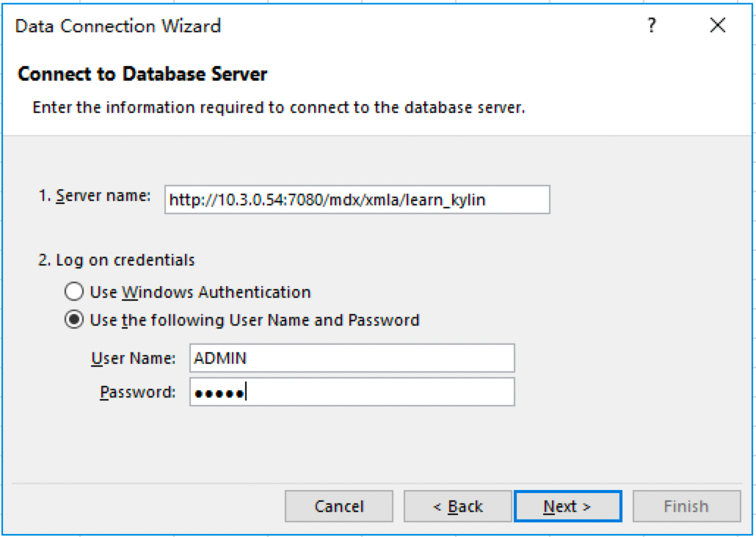This screenshot has width=756, height=537.
Task: Close the Data Connection Wizard dialog
Action: click(x=718, y=26)
